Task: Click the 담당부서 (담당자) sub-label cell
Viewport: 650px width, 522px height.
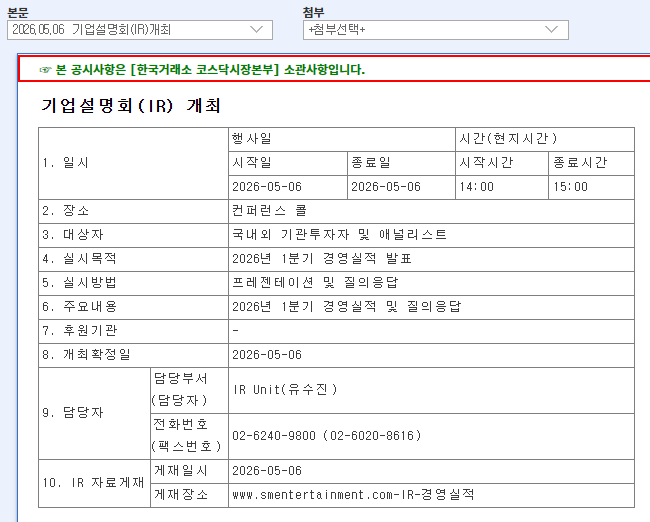Action: coord(189,390)
